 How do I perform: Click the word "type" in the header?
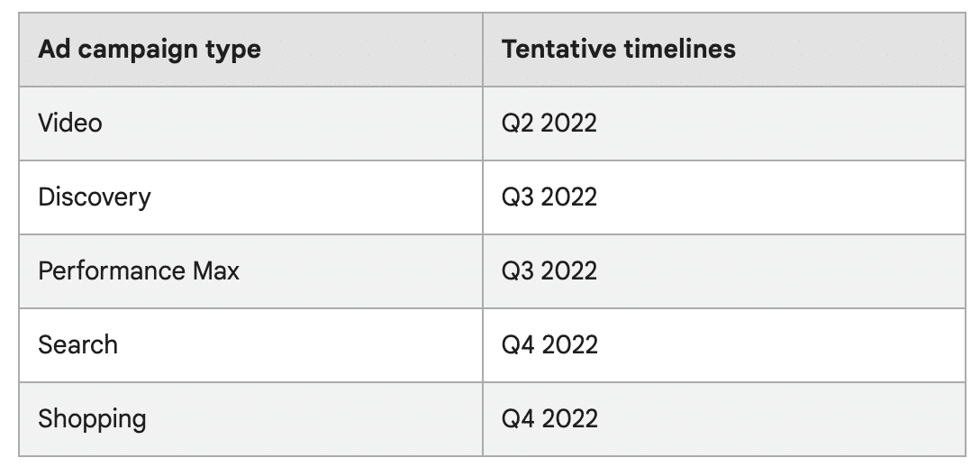pyautogui.click(x=236, y=51)
